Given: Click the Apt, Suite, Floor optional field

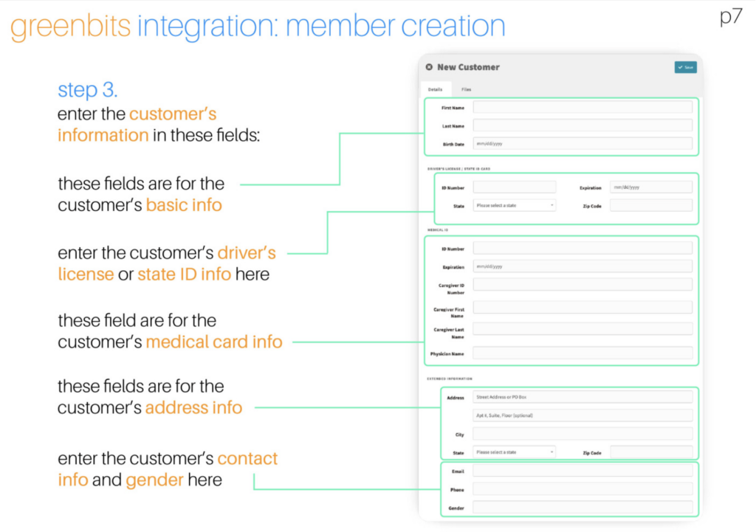Looking at the screenshot, I should tap(583, 415).
